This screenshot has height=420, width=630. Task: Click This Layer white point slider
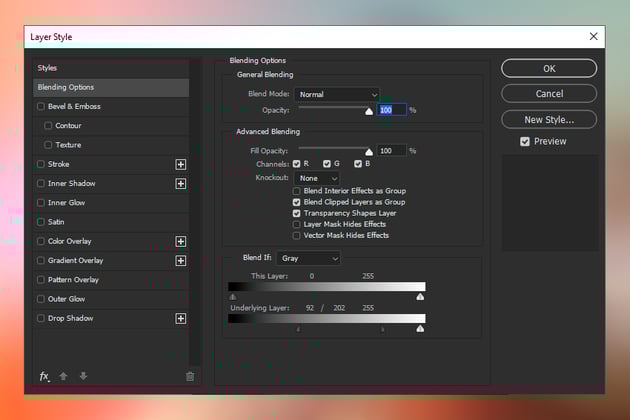[420, 297]
